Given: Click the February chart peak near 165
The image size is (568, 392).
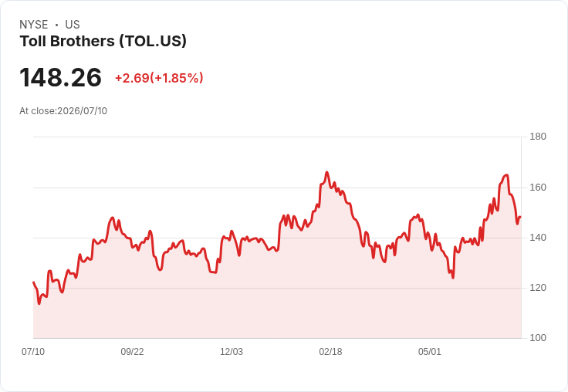Looking at the screenshot, I should click(326, 172).
